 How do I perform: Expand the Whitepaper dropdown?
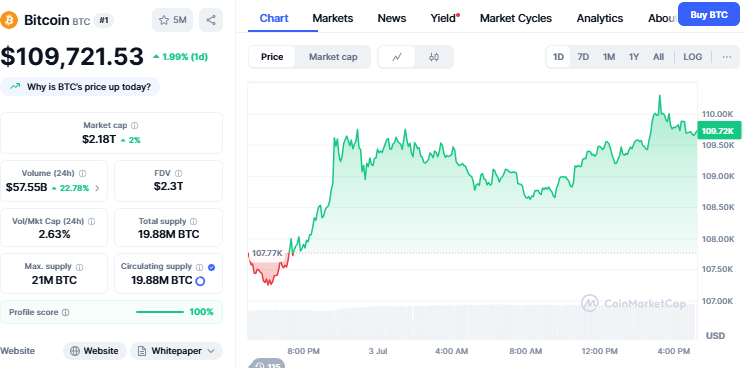(x=177, y=351)
